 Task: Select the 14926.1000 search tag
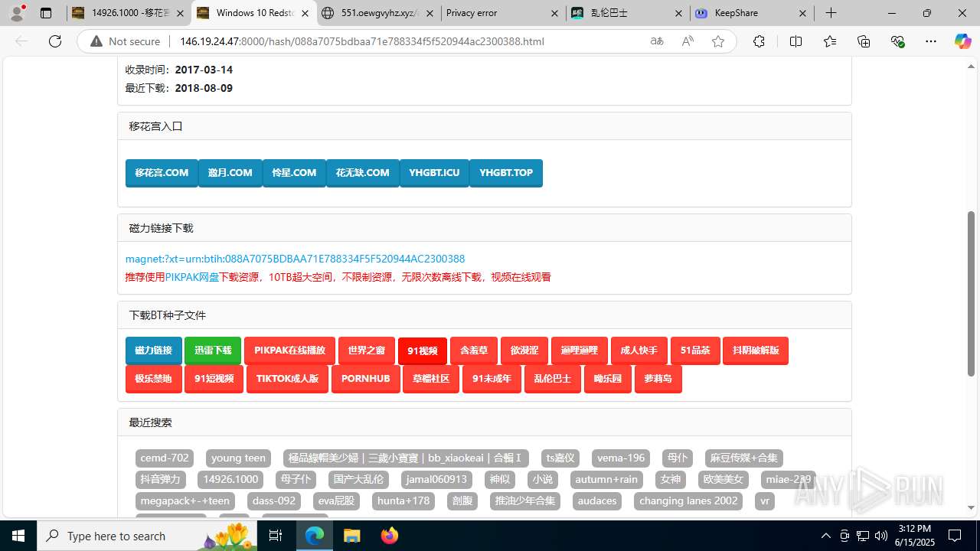pyautogui.click(x=230, y=480)
